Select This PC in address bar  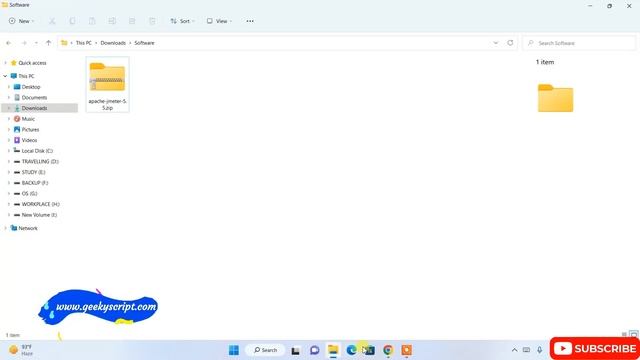84,43
